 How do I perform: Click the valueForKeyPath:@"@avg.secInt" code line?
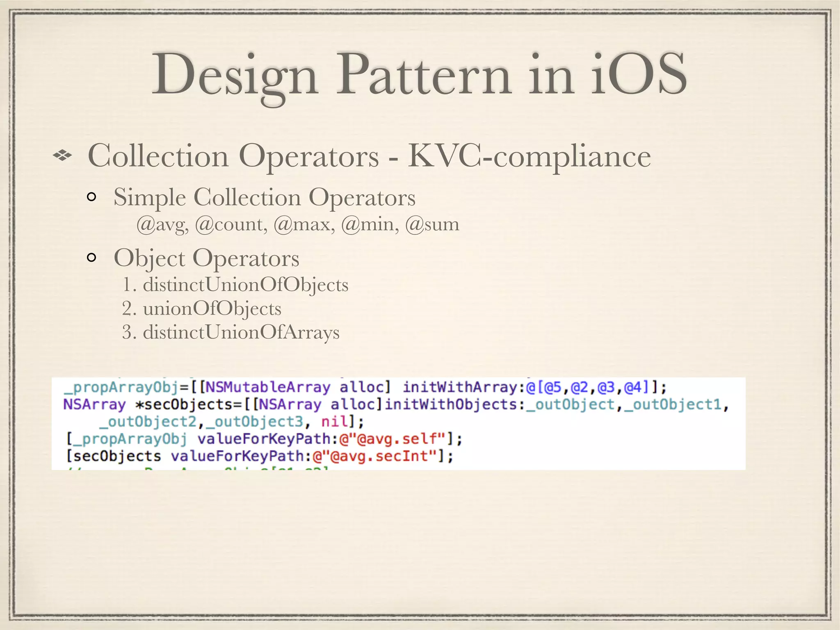pyautogui.click(x=260, y=457)
